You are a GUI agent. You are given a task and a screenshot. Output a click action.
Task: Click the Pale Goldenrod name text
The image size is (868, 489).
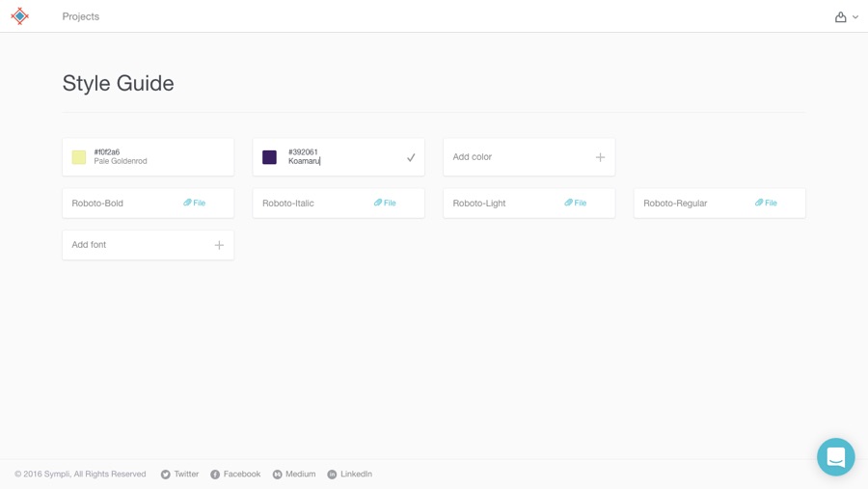121,161
